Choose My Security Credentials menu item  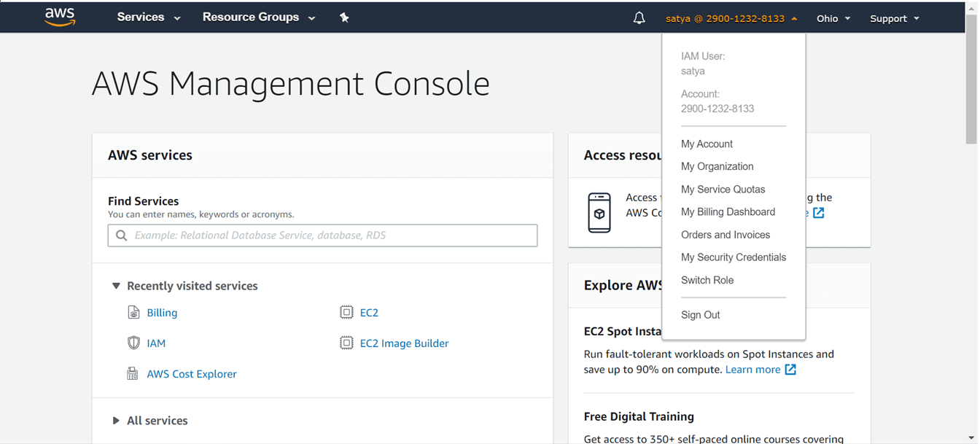pyautogui.click(x=733, y=257)
